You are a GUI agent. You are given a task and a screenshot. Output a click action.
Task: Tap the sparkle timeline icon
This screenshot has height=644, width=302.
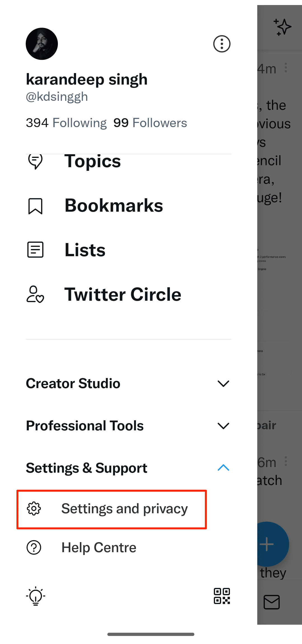282,27
